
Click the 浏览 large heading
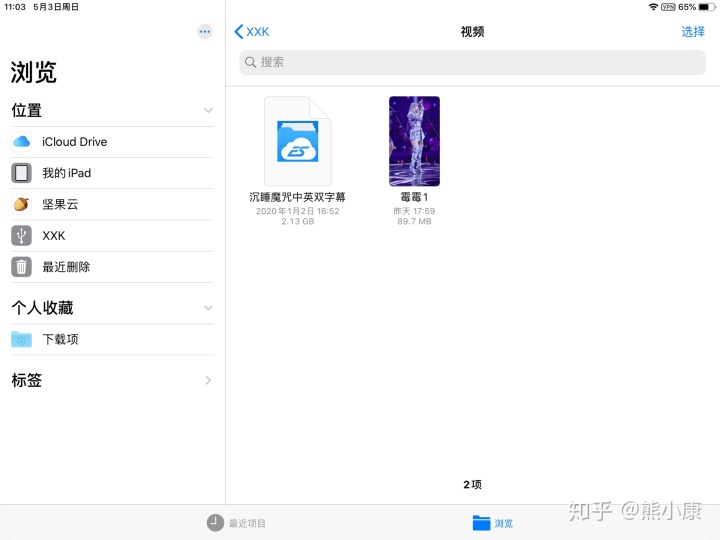(34, 72)
